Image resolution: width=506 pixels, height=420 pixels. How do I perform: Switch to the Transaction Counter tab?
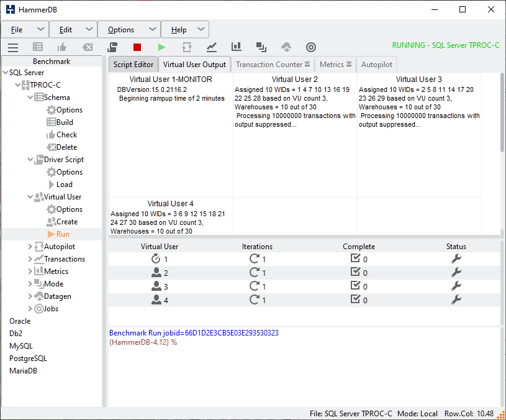tap(273, 65)
